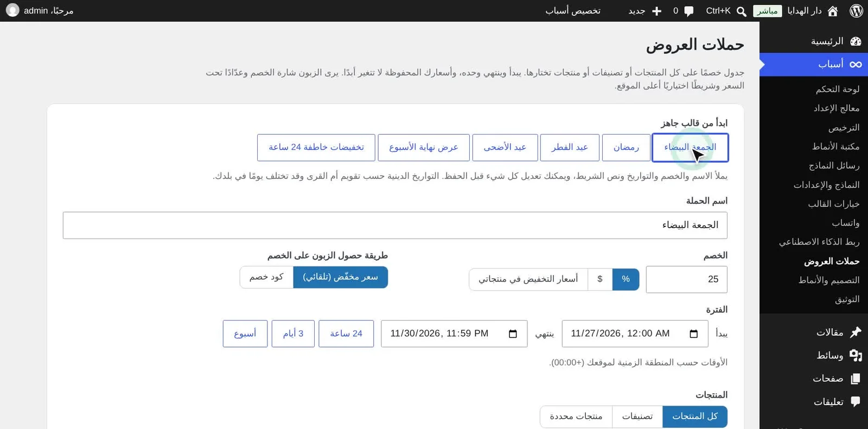Image resolution: width=868 pixels, height=429 pixels.
Task: Click the pages icon beside صفحات
Action: point(856,379)
